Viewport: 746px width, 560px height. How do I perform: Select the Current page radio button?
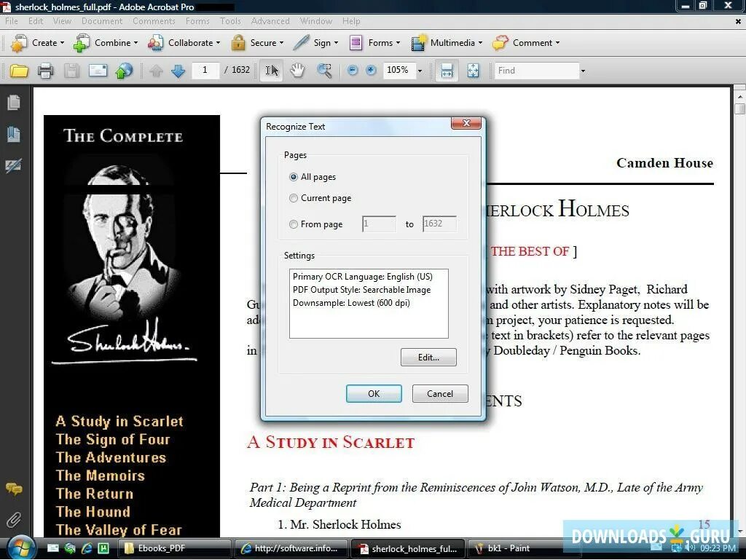point(294,198)
